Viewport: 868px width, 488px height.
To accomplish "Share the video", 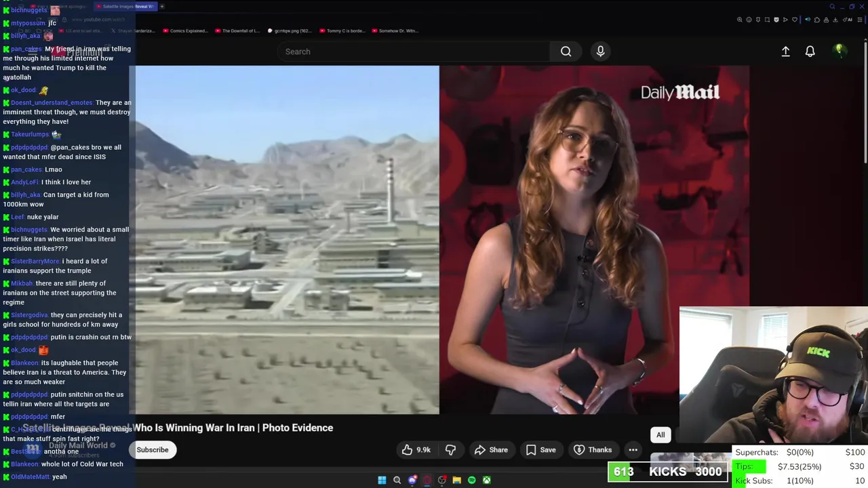I will [x=491, y=449].
